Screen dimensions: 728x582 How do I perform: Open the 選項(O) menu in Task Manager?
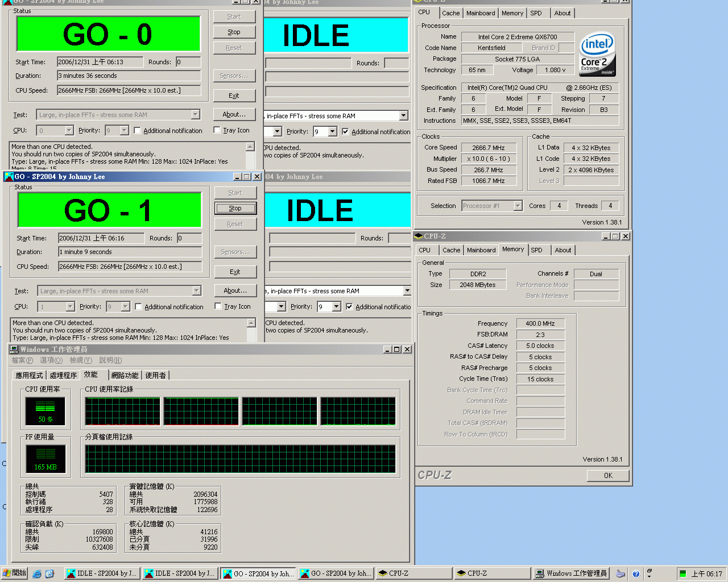click(x=51, y=360)
